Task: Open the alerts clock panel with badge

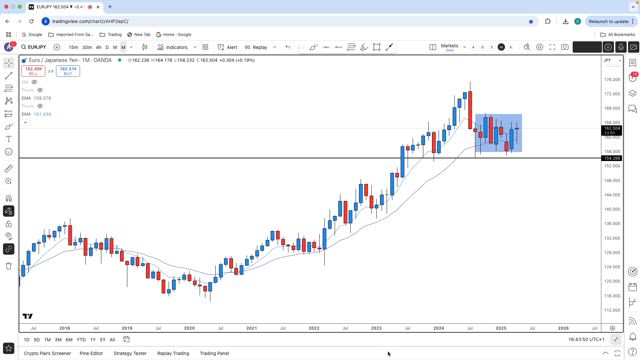Action: tap(632, 78)
